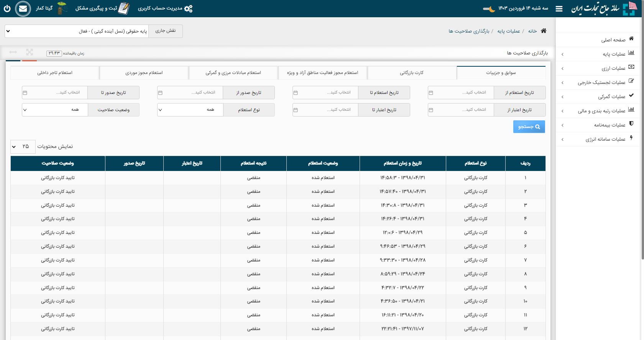Click the سامانه جامع تجارت ایران logo
This screenshot has width=644, height=340.
[603, 8]
